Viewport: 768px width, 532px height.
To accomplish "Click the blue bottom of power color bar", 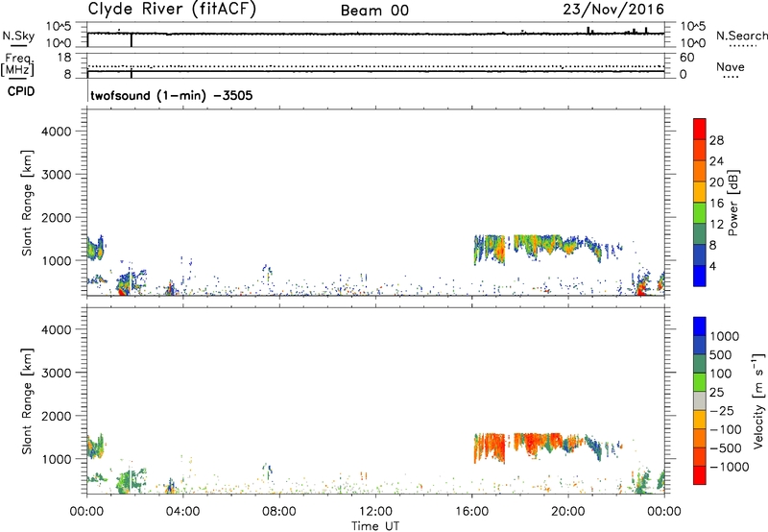I will coord(700,276).
